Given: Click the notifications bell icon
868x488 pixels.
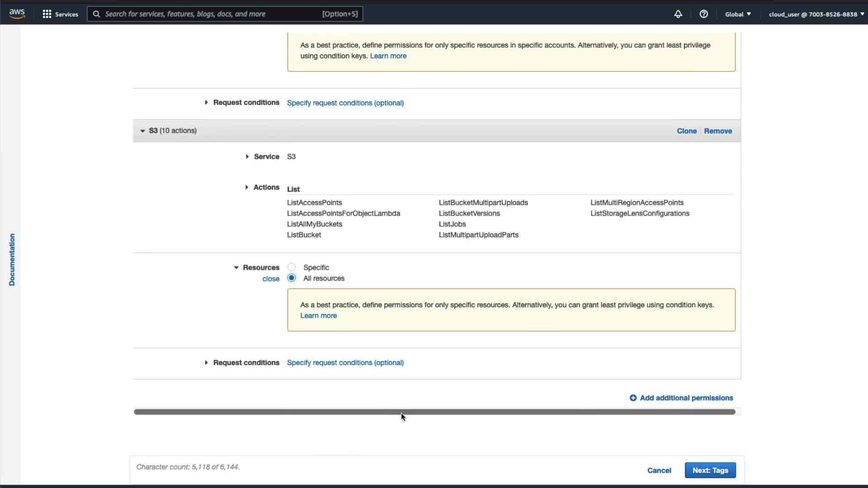Looking at the screenshot, I should coord(678,14).
